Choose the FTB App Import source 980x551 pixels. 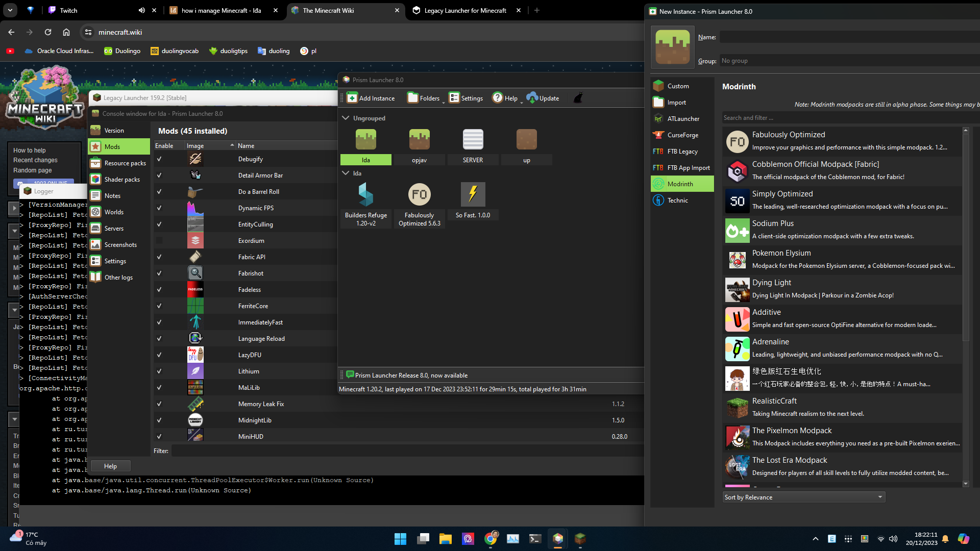pyautogui.click(x=682, y=167)
